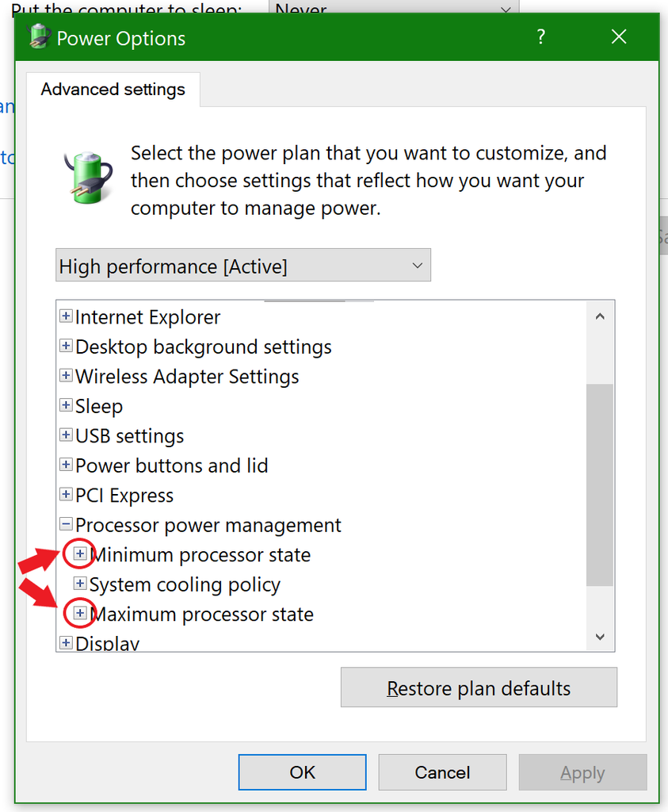
Task: Click the Restore plan defaults button
Action: click(x=479, y=688)
